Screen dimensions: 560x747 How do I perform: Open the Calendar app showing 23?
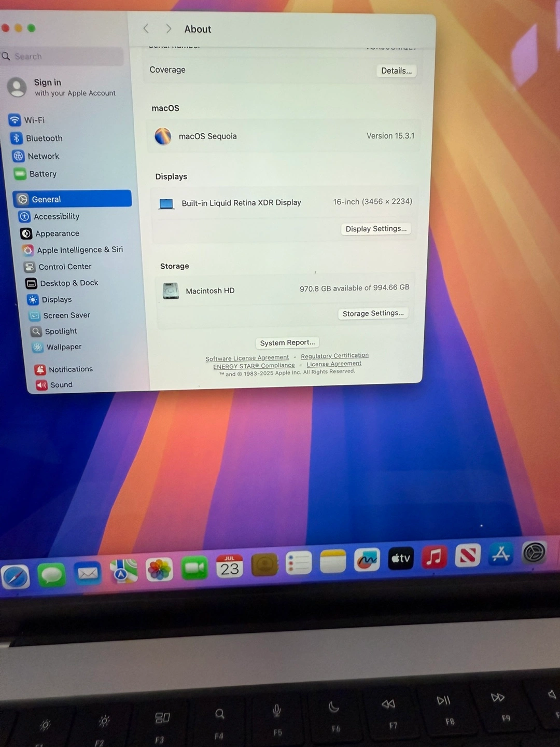click(x=230, y=566)
